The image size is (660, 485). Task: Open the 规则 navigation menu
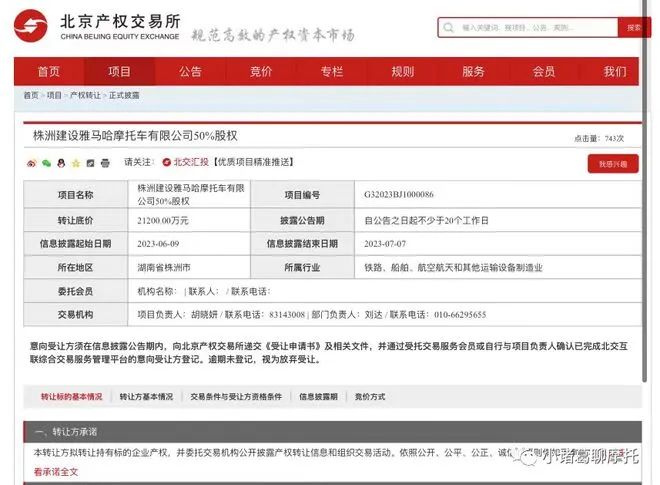pyautogui.click(x=403, y=72)
